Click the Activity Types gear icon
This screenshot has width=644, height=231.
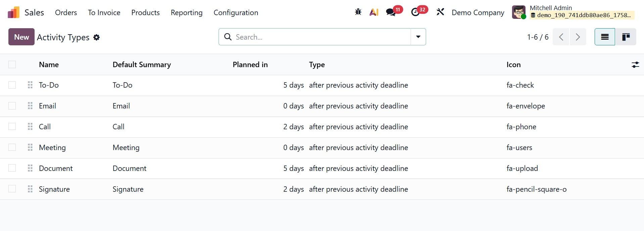coord(97,37)
